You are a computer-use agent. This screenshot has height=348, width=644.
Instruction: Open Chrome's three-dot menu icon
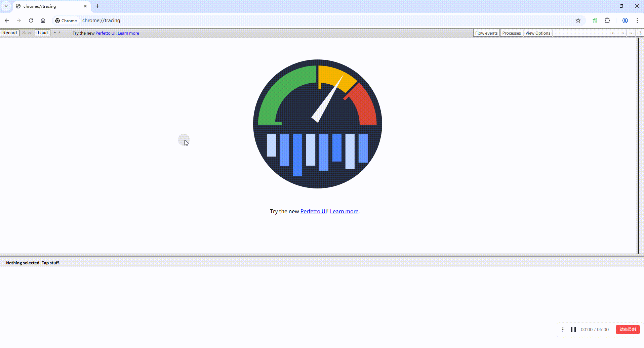(x=637, y=20)
